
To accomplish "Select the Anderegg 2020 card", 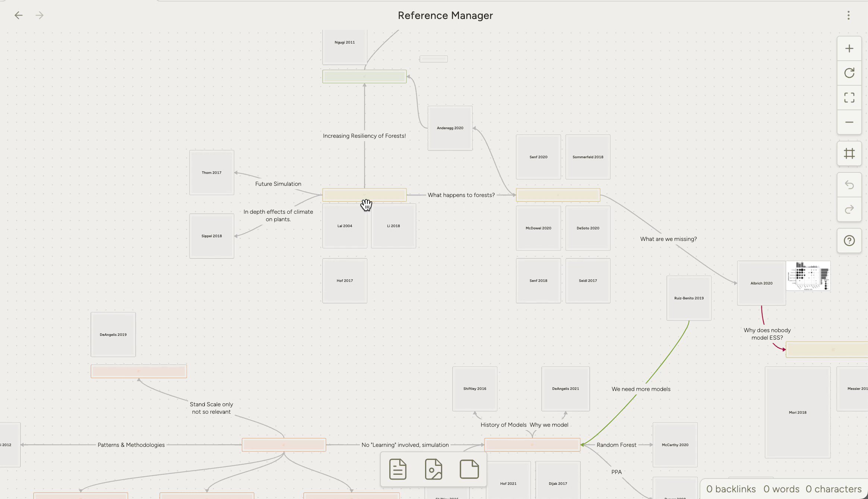I will pos(450,128).
